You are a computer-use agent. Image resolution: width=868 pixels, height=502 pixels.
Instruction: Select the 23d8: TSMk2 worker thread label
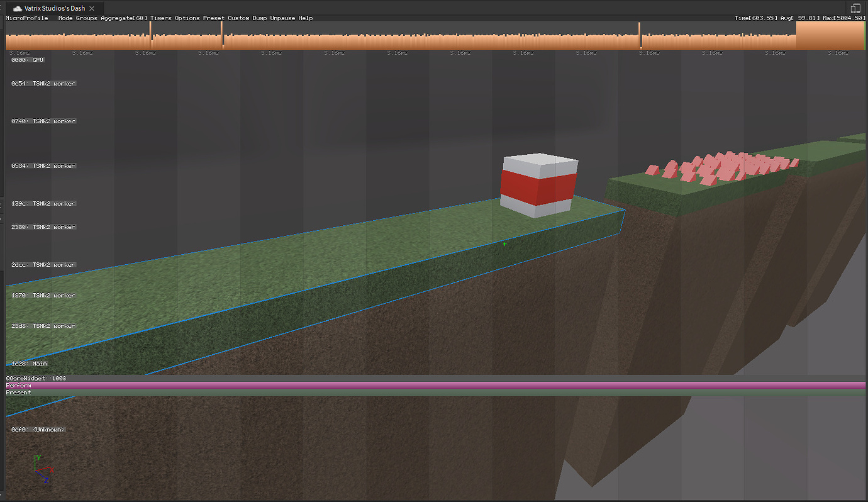(x=43, y=326)
